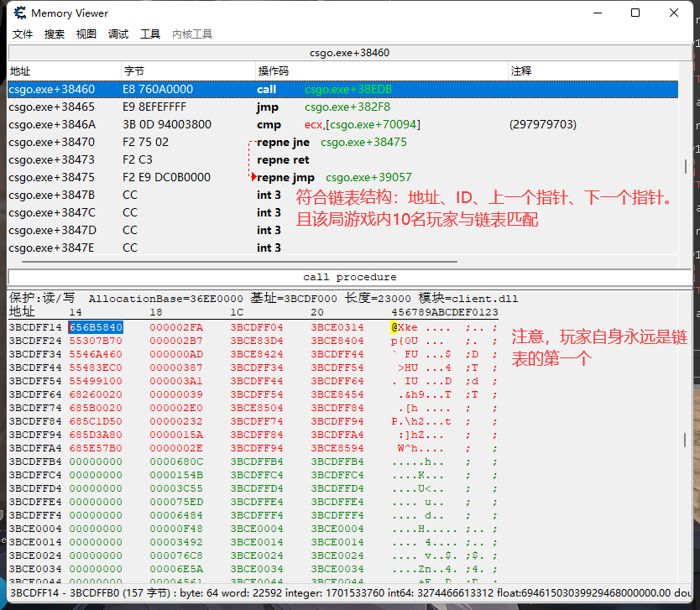Screen dimensions: 700x610
Task: Click the hex view vertical scrollbar
Action: pos(685,440)
